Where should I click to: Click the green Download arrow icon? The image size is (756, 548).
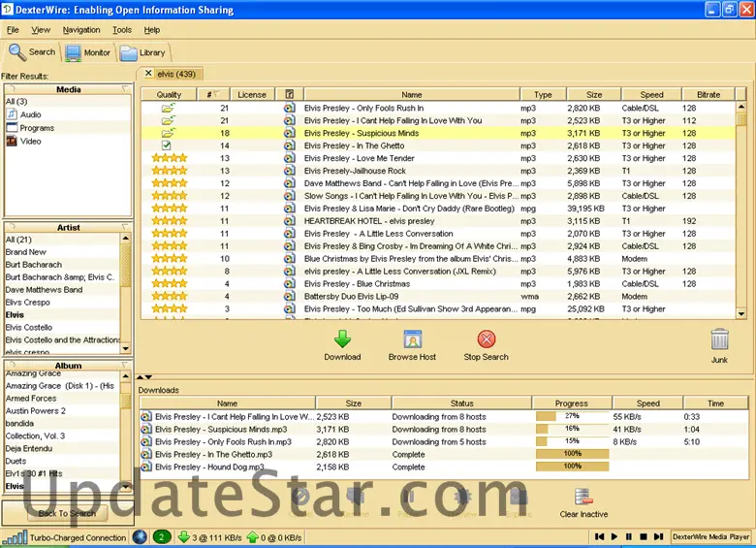point(342,339)
